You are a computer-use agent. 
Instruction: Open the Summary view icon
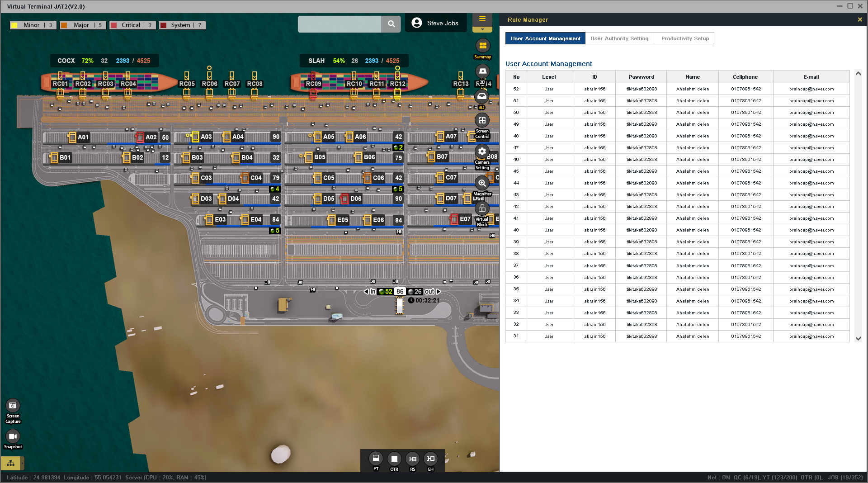pos(482,46)
